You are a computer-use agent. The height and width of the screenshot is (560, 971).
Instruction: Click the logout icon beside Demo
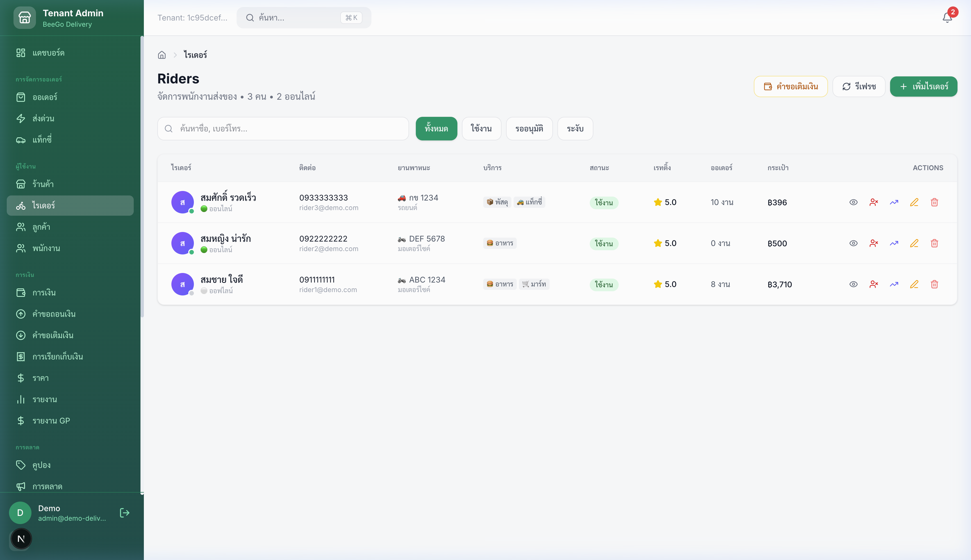124,513
